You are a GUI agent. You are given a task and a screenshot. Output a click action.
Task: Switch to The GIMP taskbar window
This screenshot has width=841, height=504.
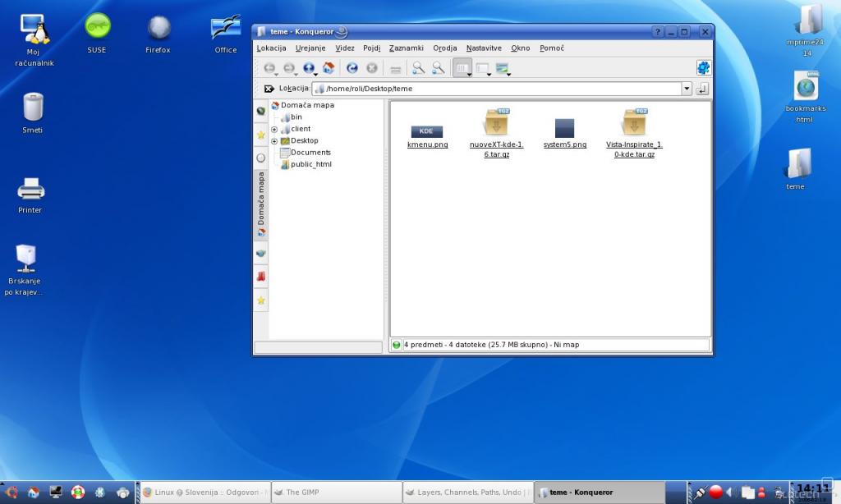pyautogui.click(x=336, y=493)
